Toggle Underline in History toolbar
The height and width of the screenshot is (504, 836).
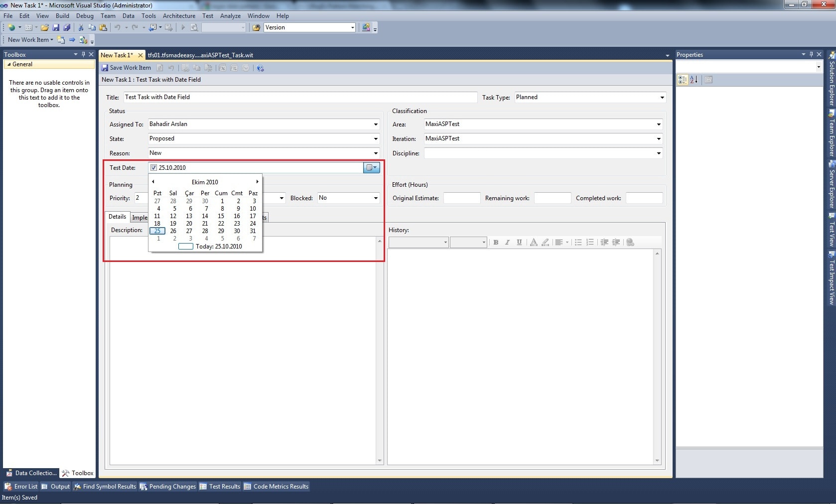point(519,242)
